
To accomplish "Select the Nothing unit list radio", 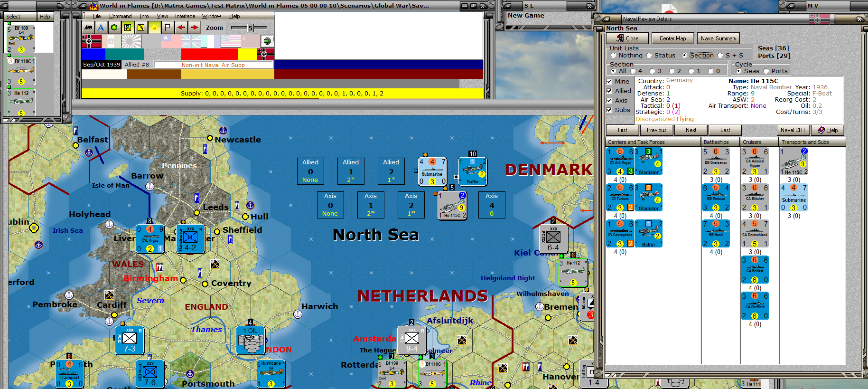I will coord(614,56).
